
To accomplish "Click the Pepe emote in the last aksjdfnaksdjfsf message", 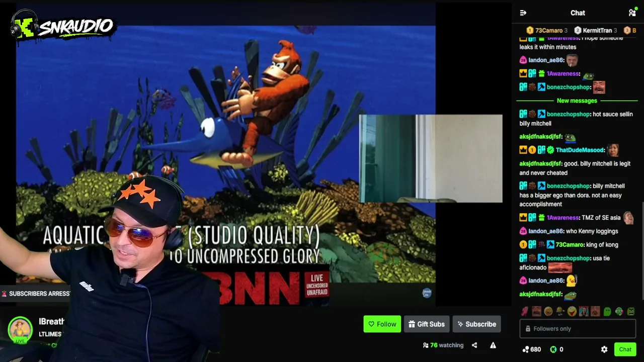I will 570,295.
